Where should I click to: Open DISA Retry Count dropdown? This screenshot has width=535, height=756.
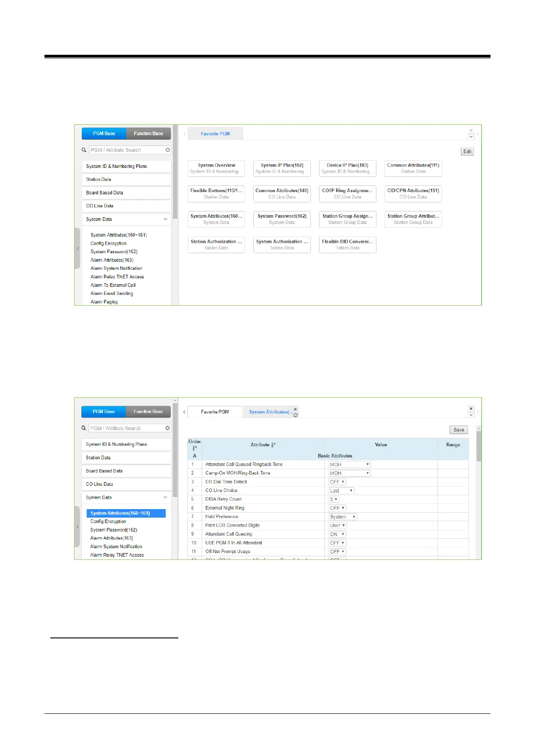click(x=334, y=499)
